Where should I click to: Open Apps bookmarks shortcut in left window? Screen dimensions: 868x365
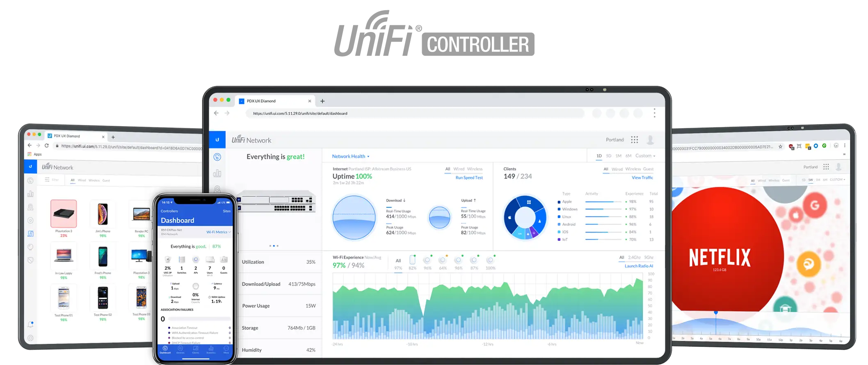click(x=34, y=154)
